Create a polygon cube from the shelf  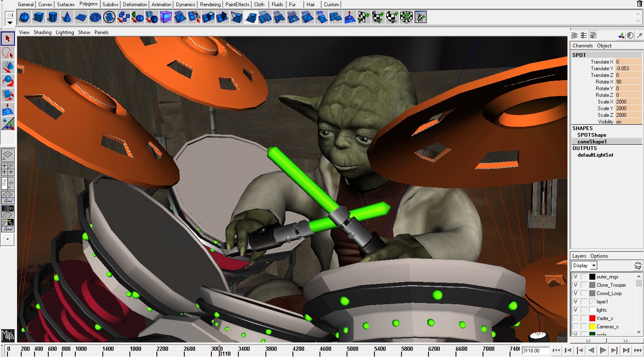39,17
